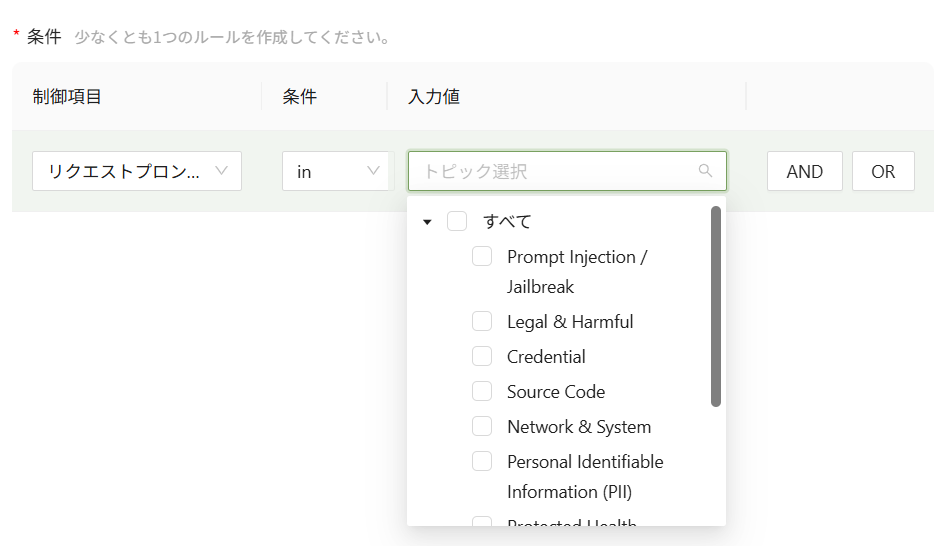Click the 少なくとも1つのルール hint text
948x546 pixels.
[232, 38]
